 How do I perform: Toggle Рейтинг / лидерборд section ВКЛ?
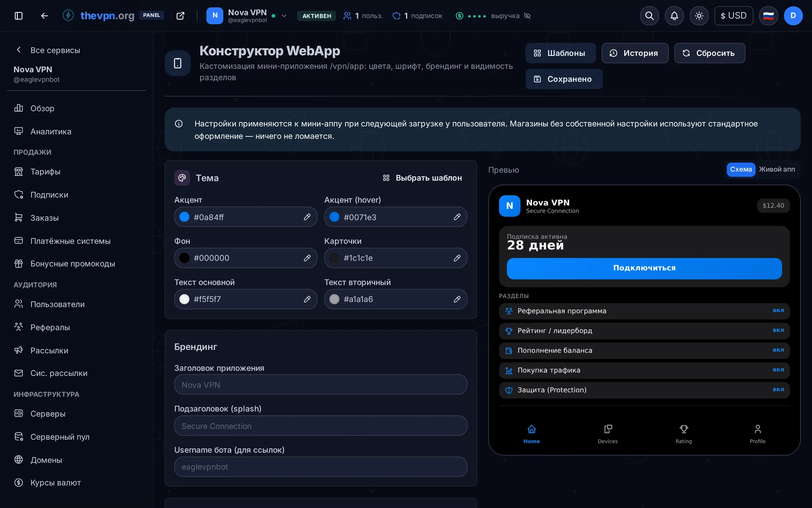pyautogui.click(x=778, y=331)
